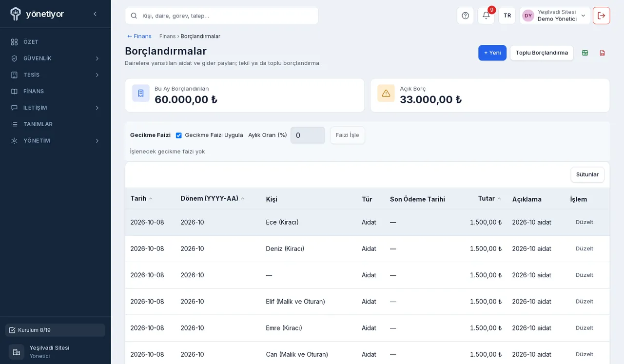Click the + Yeni button

coord(492,53)
